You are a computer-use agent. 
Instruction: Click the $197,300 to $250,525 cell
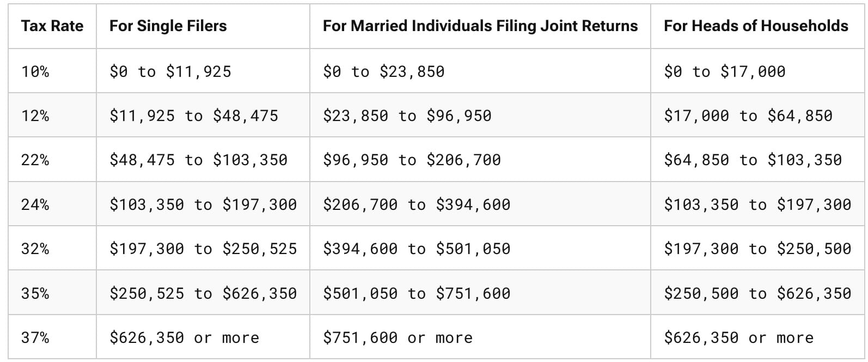click(203, 249)
